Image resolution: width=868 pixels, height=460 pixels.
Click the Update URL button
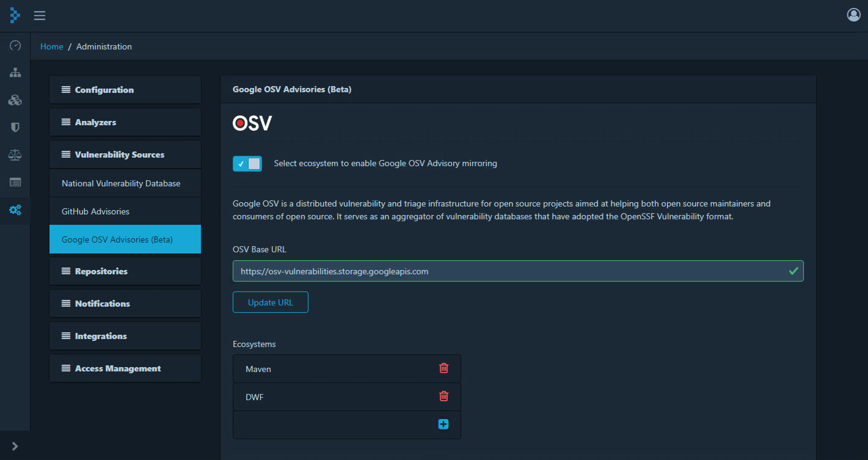270,302
